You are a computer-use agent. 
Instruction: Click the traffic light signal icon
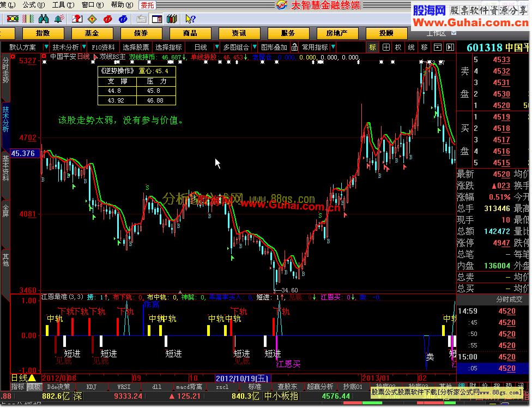(13, 19)
